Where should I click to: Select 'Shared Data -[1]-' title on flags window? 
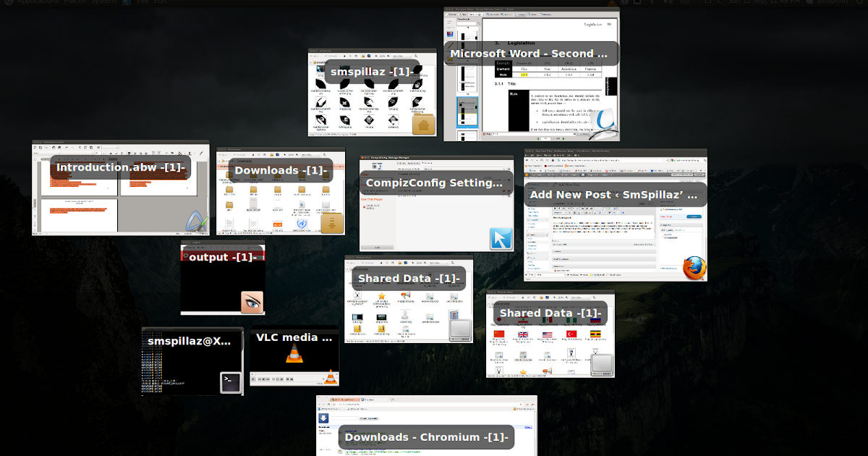coord(550,313)
